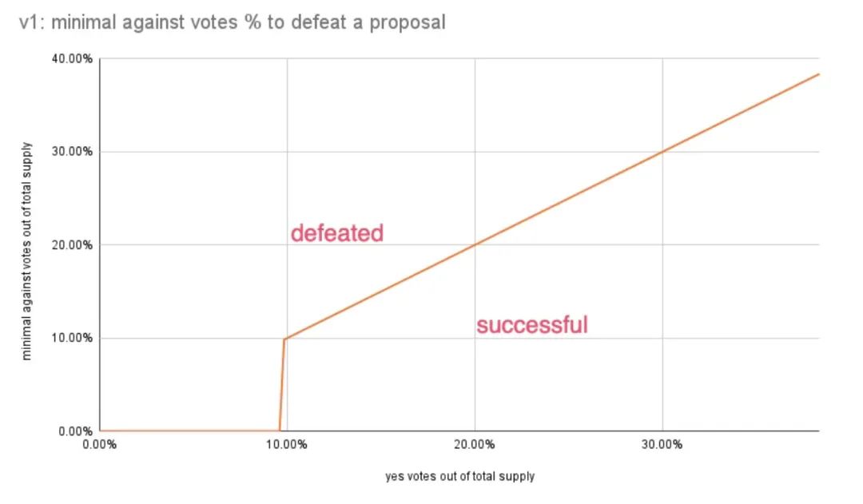Click the vertical 'minimal against votes' axis title
The height and width of the screenshot is (504, 863).
(x=26, y=252)
